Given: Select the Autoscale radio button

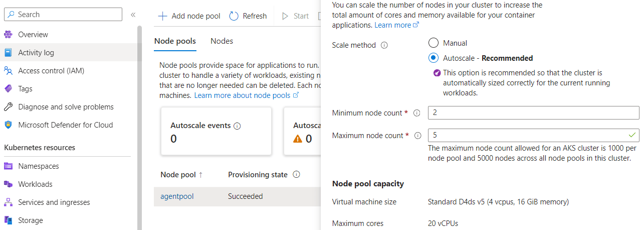Looking at the screenshot, I should 434,58.
